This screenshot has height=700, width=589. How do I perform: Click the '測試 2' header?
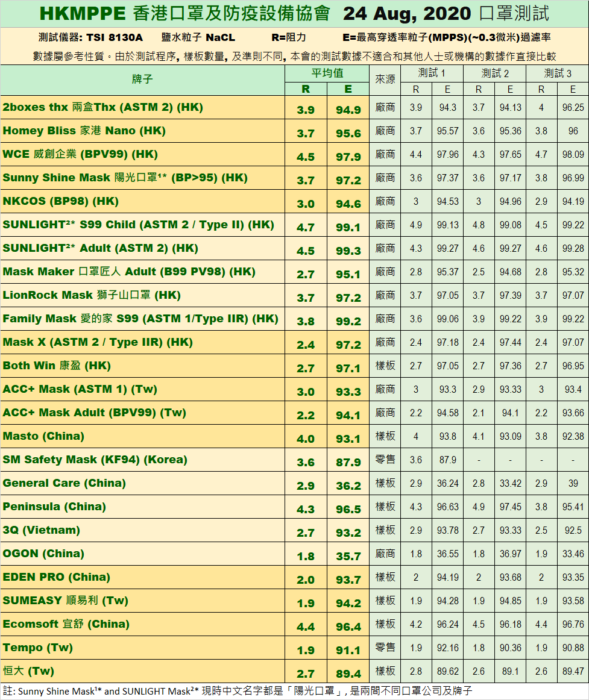point(495,73)
